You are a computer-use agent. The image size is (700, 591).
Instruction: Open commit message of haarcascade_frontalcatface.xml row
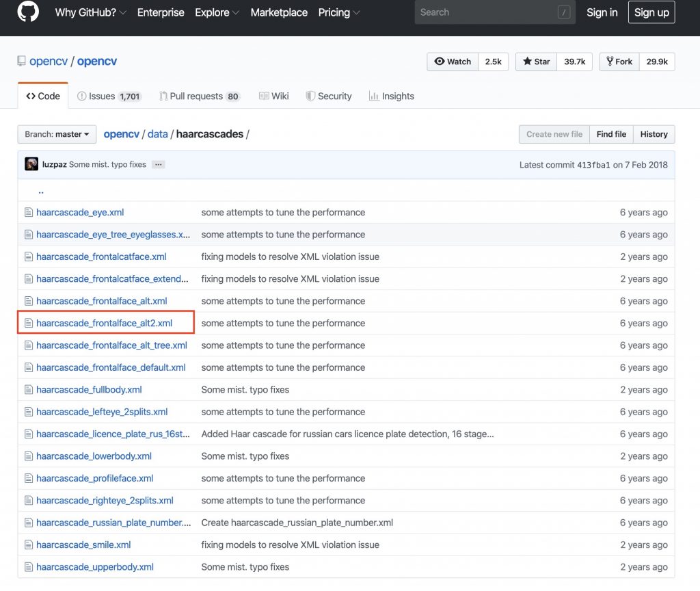point(290,257)
